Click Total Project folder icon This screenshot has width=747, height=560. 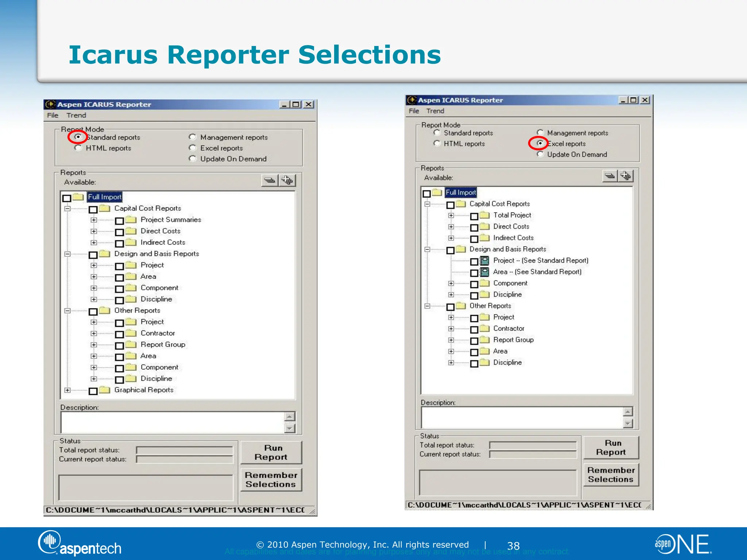(x=485, y=215)
